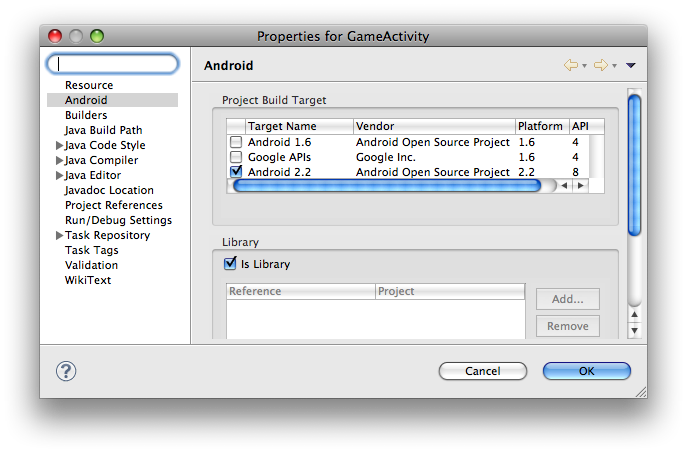687x453 pixels.
Task: Click the Cancel button
Action: (483, 371)
